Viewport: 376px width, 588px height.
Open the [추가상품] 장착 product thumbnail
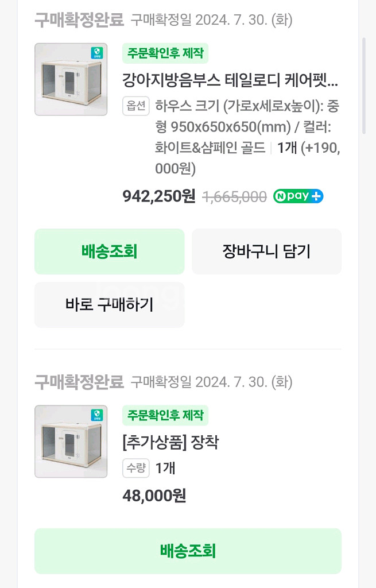click(x=71, y=442)
